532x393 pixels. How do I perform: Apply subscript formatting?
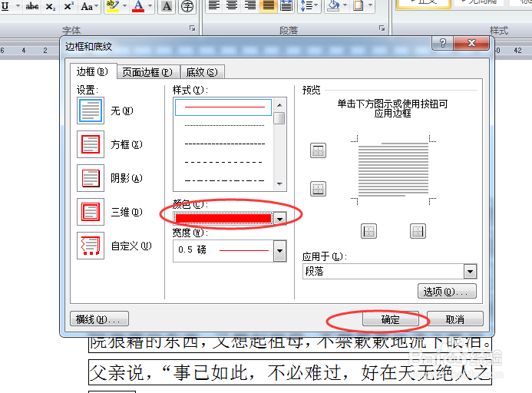51,6
